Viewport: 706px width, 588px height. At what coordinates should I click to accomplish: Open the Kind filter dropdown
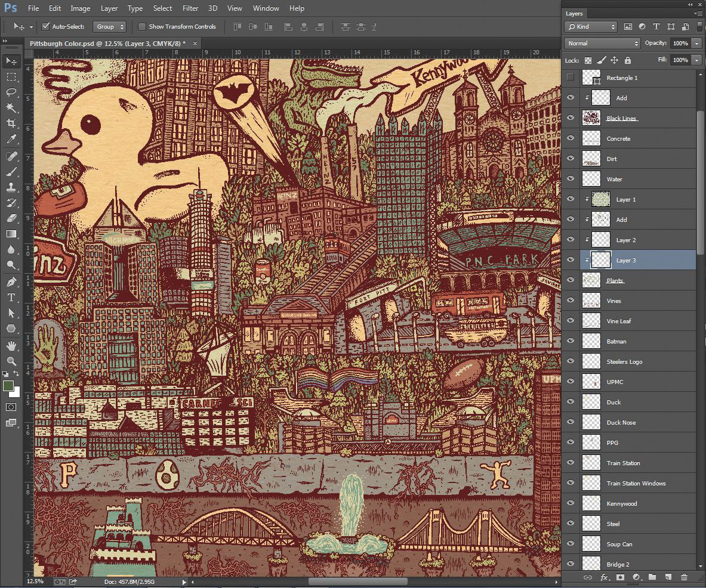tap(591, 27)
